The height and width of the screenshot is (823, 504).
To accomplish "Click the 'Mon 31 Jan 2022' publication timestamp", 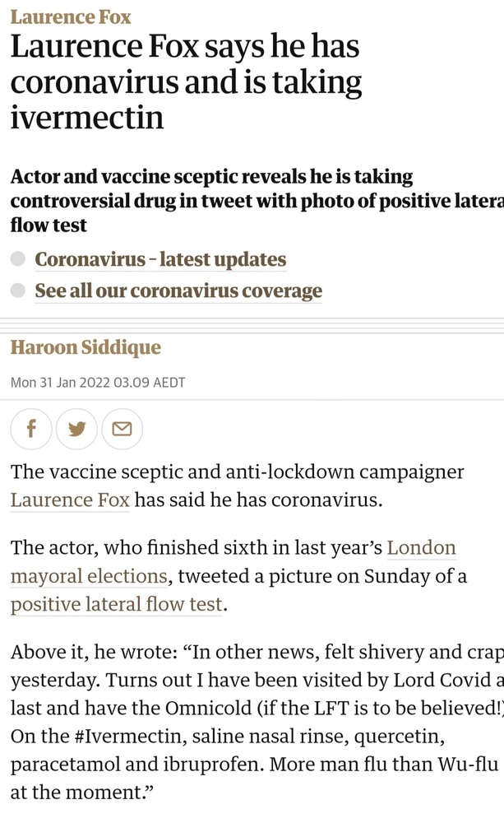I will 98,383.
